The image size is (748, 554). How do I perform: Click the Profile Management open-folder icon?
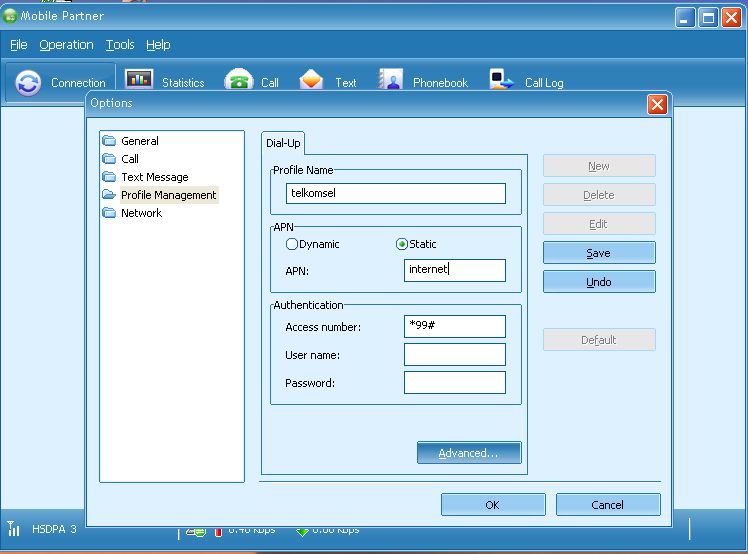109,195
